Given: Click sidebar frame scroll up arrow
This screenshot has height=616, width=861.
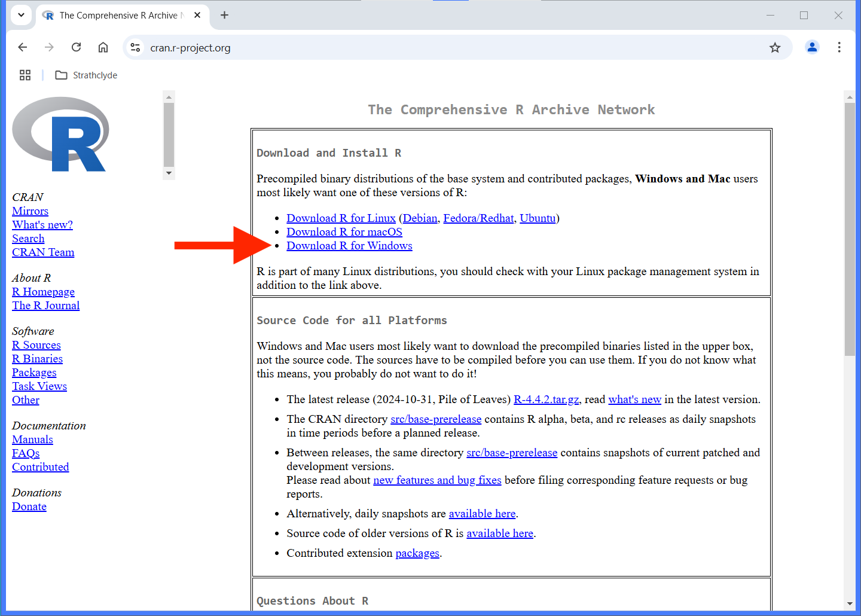Looking at the screenshot, I should tap(169, 97).
